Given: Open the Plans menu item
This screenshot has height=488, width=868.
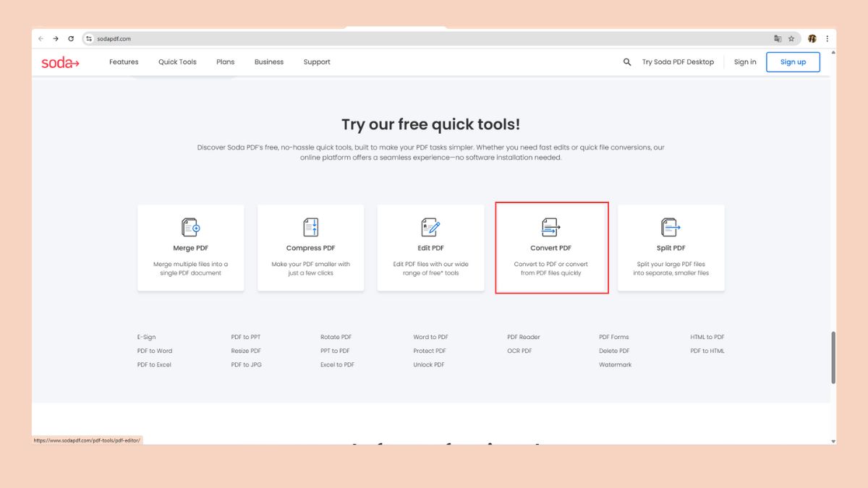Looking at the screenshot, I should pos(226,62).
